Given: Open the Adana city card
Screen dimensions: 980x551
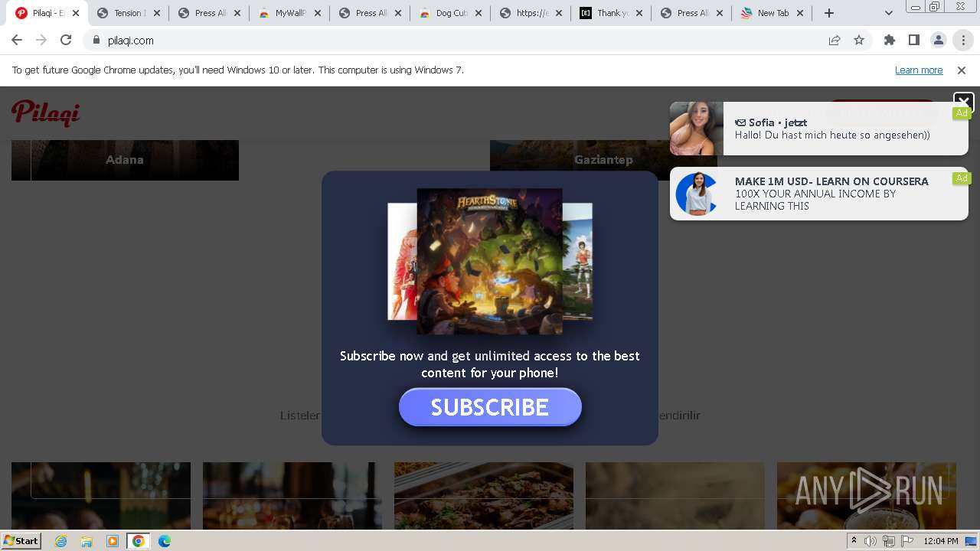Looking at the screenshot, I should coord(125,160).
